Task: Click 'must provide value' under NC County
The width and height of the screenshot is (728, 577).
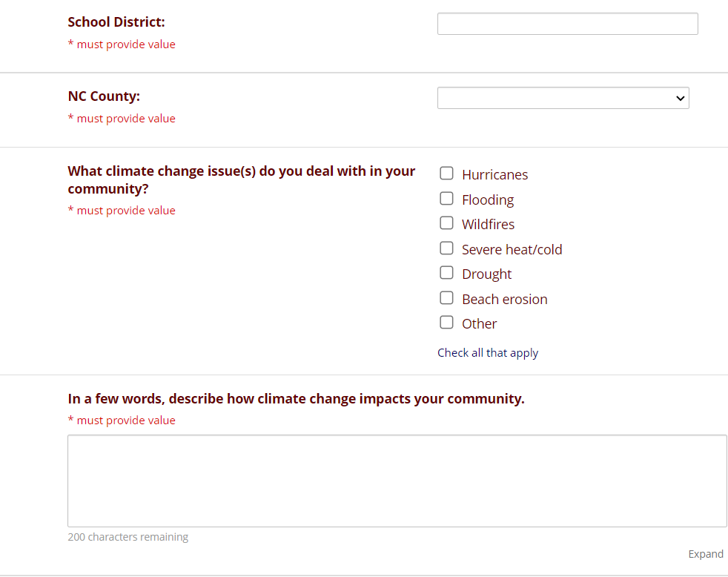Action: [x=125, y=119]
